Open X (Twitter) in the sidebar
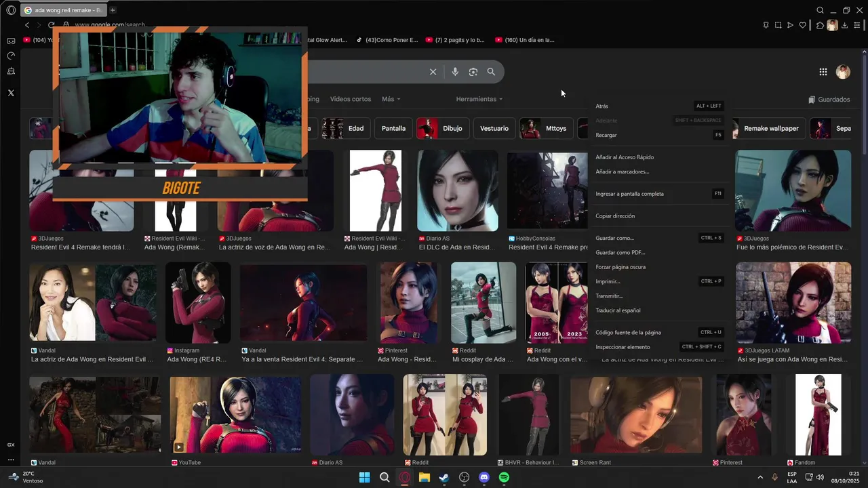This screenshot has width=868, height=488. tap(11, 93)
